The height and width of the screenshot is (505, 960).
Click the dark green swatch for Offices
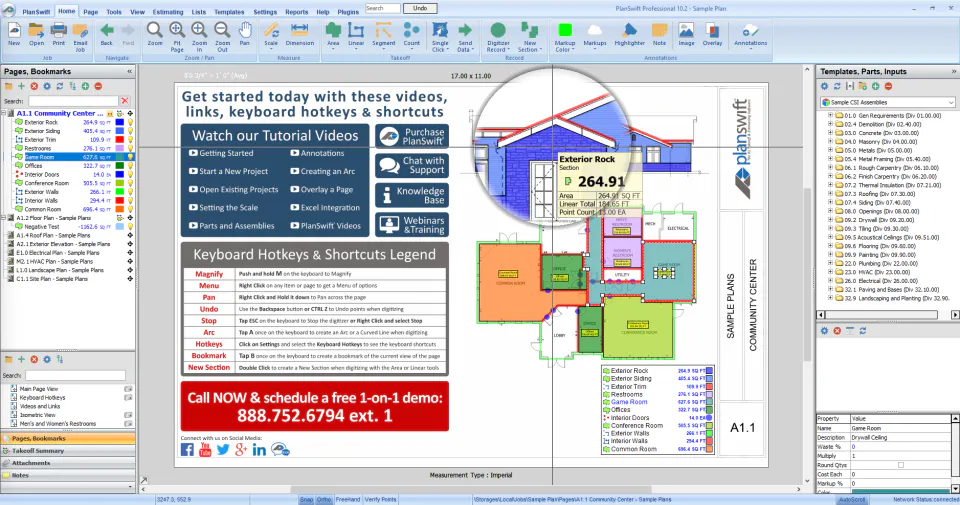click(120, 166)
